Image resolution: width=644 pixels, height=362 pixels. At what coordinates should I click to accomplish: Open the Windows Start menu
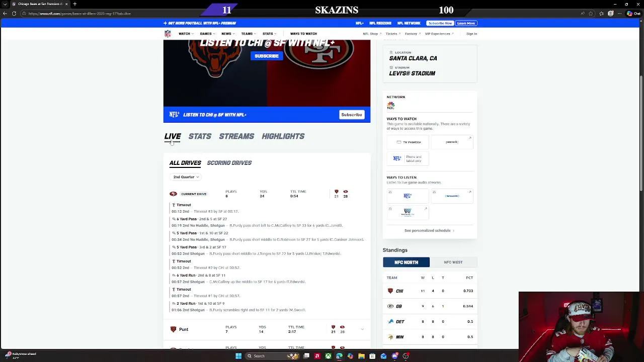pos(238,356)
